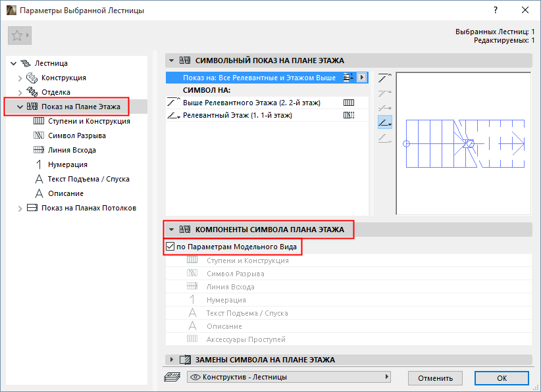Uncheck по Параметрам Модельного Вида
The width and height of the screenshot is (541, 392).
(x=170, y=247)
